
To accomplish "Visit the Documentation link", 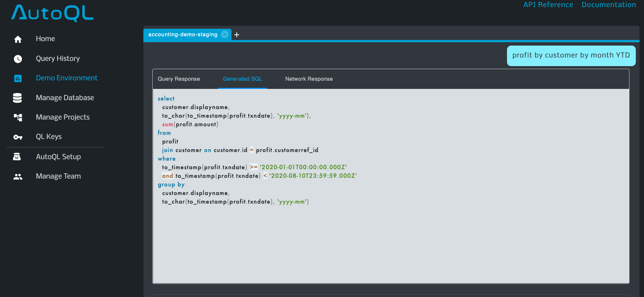I will (609, 5).
